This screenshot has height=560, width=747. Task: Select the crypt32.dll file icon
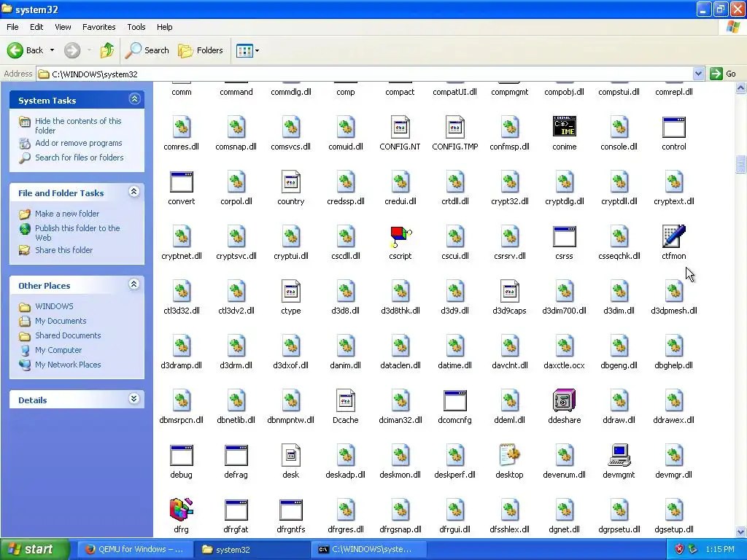point(509,182)
